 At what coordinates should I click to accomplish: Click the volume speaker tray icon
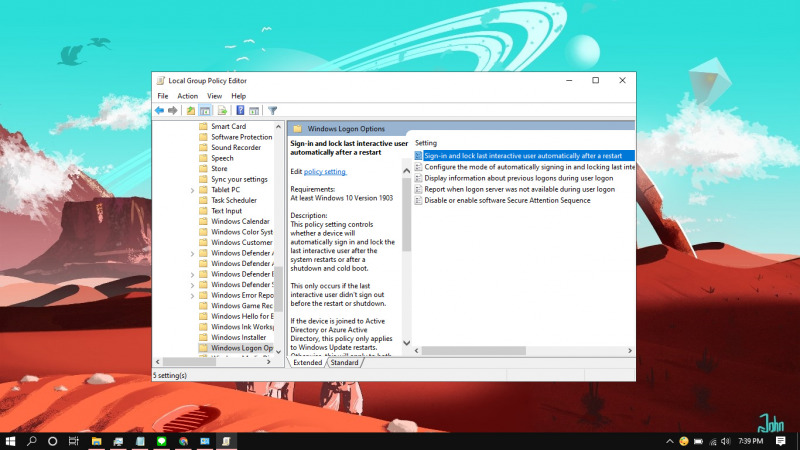(726, 441)
